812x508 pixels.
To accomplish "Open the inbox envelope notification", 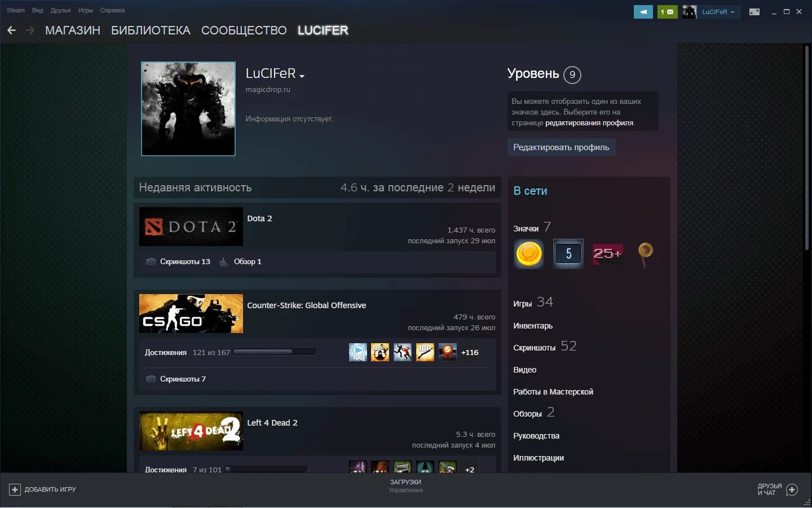I will (667, 12).
